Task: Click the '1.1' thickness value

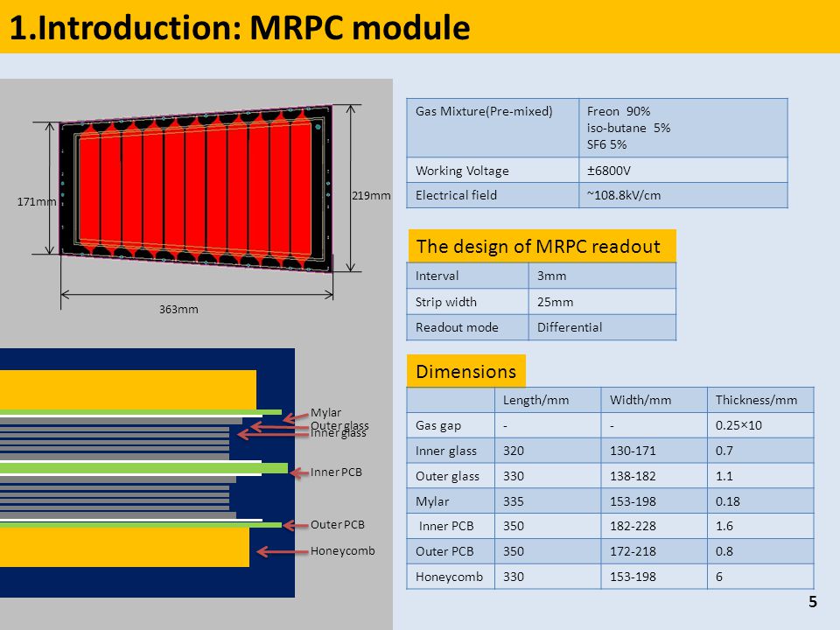Action: pos(724,476)
